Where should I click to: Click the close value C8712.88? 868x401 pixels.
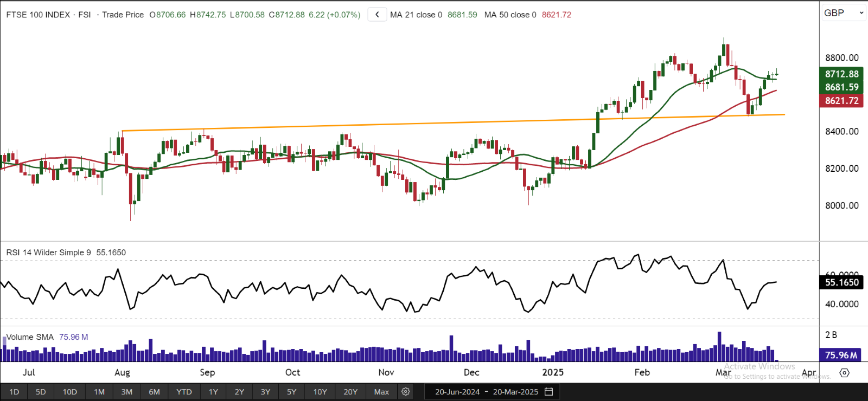point(287,15)
